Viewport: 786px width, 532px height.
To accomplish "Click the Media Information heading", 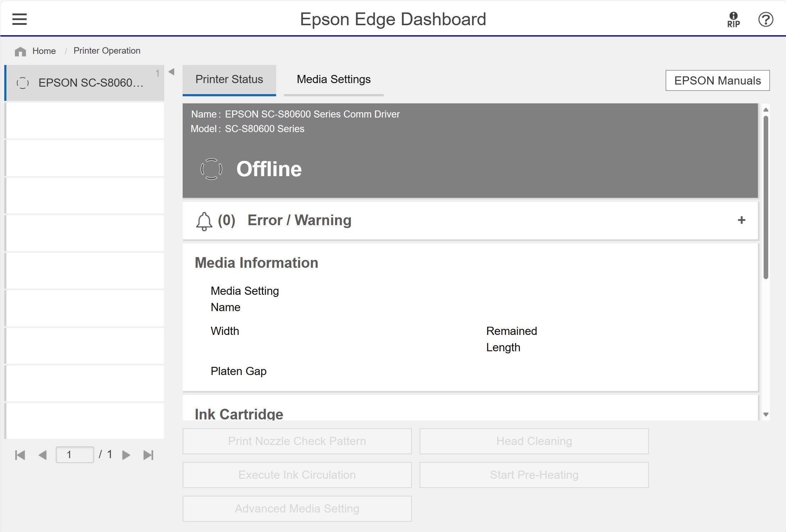I will click(256, 263).
